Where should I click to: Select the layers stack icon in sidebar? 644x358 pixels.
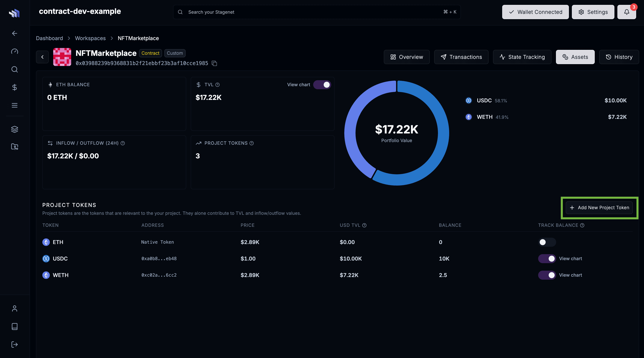(14, 129)
